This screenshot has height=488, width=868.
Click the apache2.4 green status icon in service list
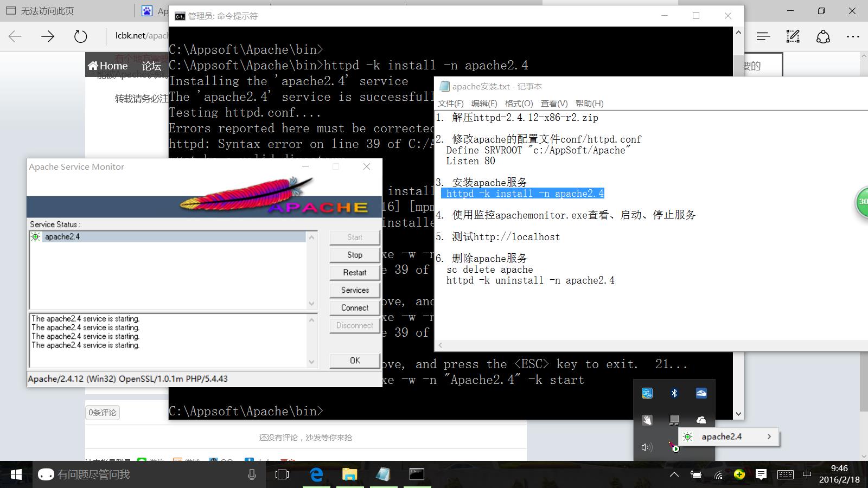point(35,236)
